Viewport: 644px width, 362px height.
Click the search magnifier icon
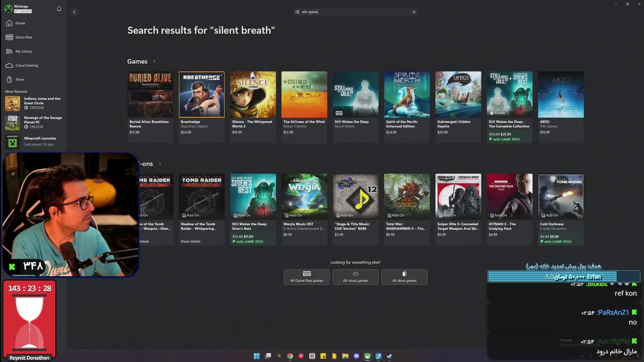click(297, 12)
